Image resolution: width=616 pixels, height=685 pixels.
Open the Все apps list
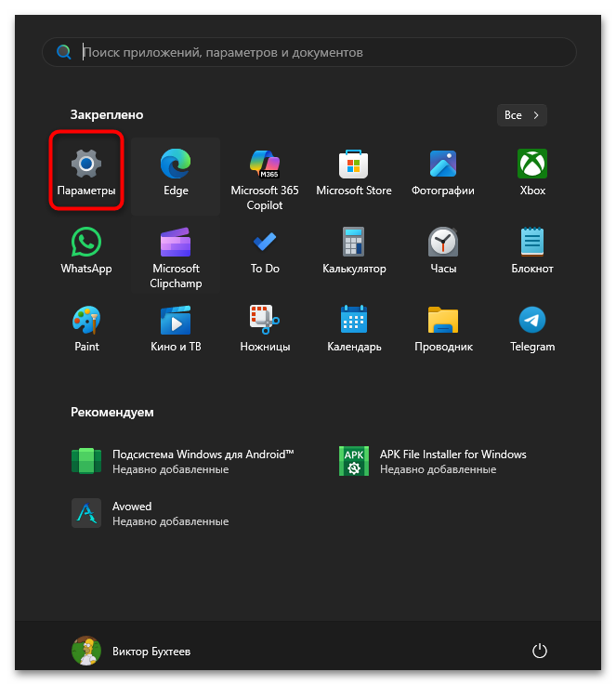click(x=522, y=115)
